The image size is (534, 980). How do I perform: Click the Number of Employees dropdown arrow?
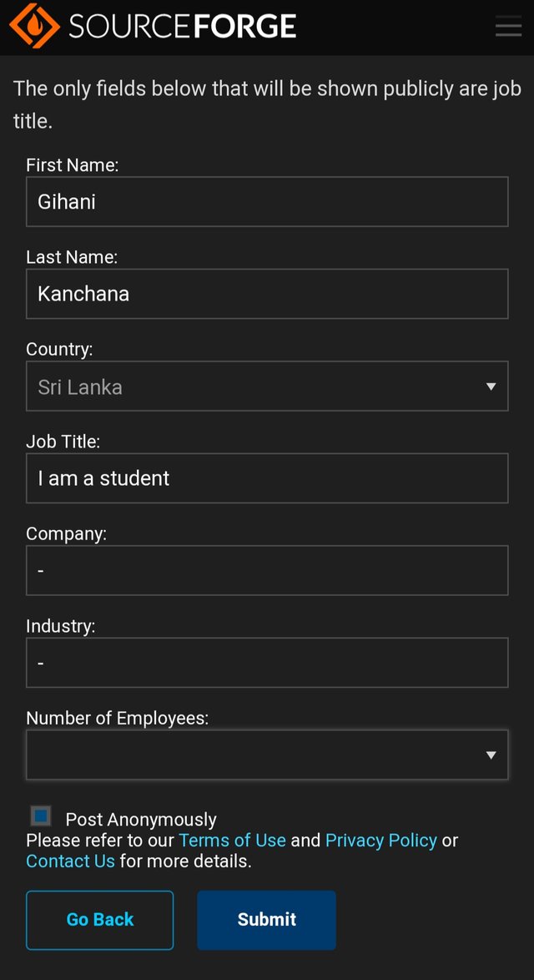[x=491, y=755]
